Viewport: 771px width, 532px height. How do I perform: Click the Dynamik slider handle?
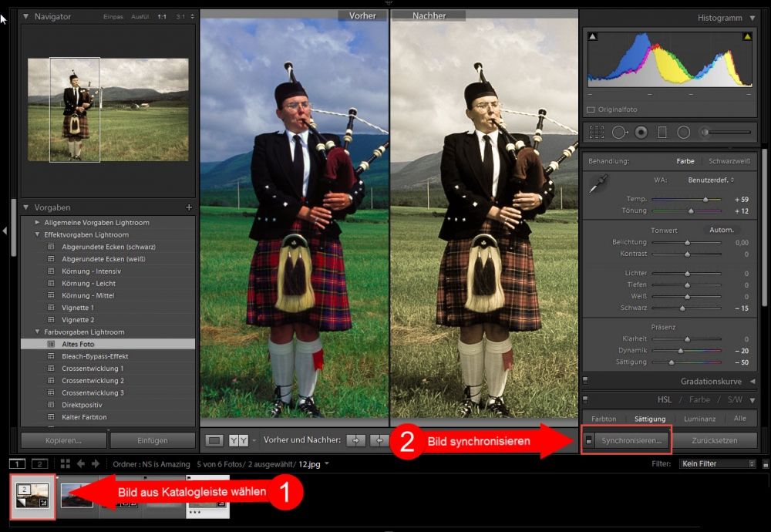coord(682,350)
